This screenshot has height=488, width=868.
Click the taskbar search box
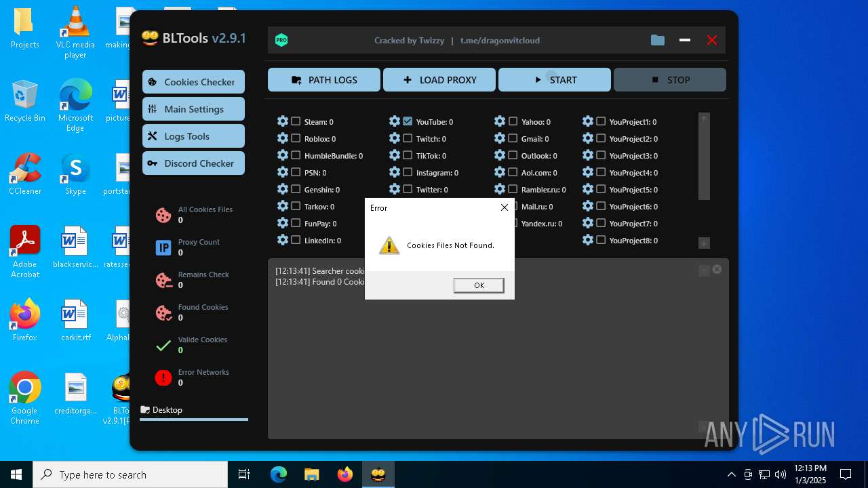[x=130, y=474]
